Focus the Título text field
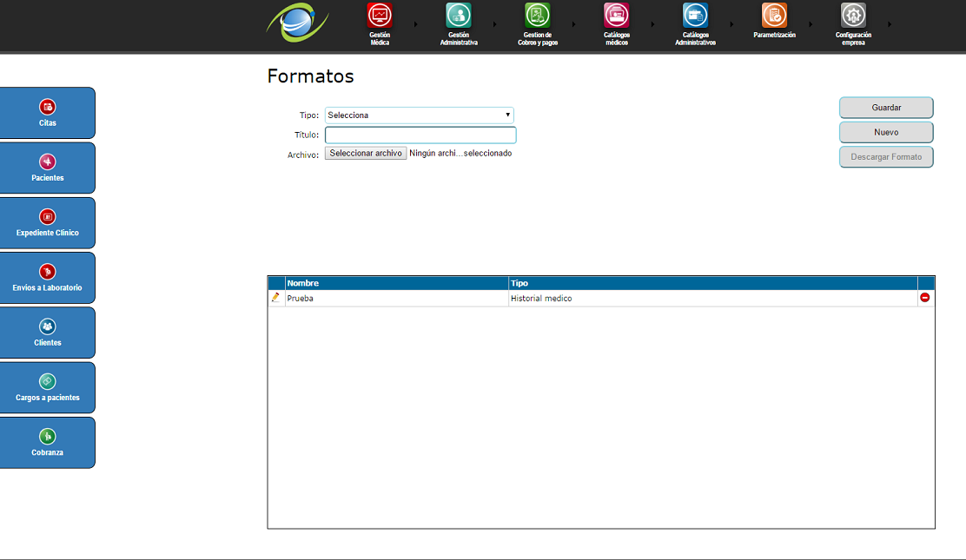The height and width of the screenshot is (560, 966). [420, 135]
